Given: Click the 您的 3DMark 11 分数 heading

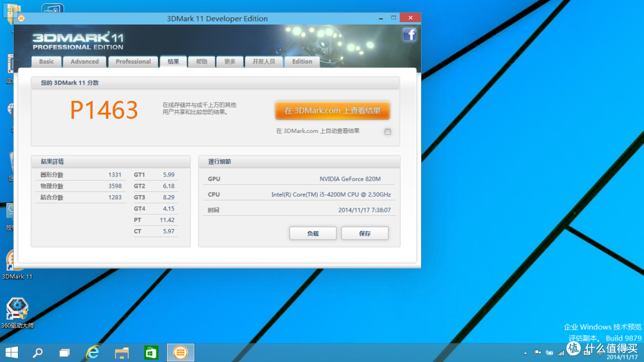Looking at the screenshot, I should [70, 82].
